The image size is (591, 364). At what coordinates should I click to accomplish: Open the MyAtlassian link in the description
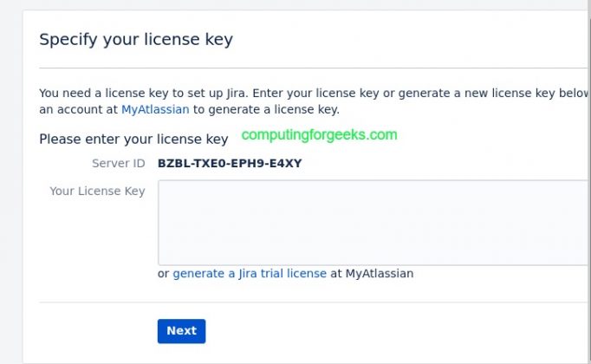[x=155, y=109]
